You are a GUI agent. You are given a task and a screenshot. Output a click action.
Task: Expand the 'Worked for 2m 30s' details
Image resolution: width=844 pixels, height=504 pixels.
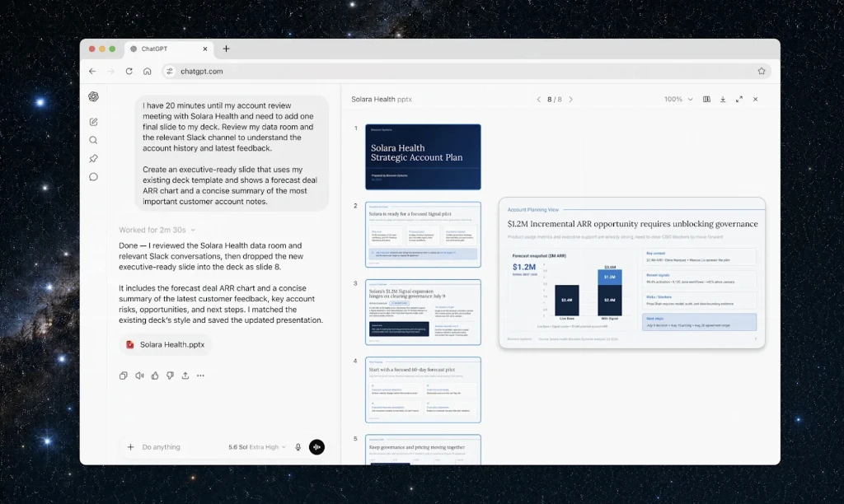click(157, 231)
